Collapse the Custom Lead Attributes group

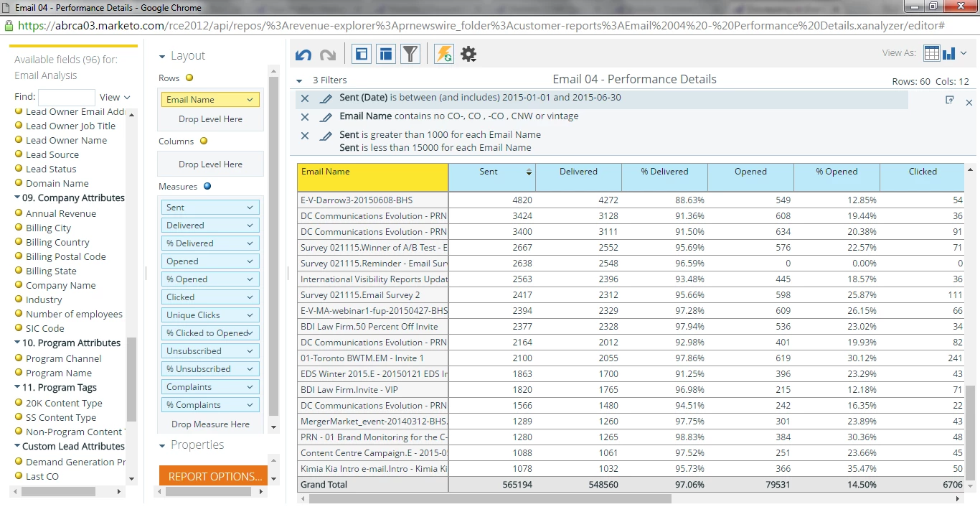pos(17,447)
